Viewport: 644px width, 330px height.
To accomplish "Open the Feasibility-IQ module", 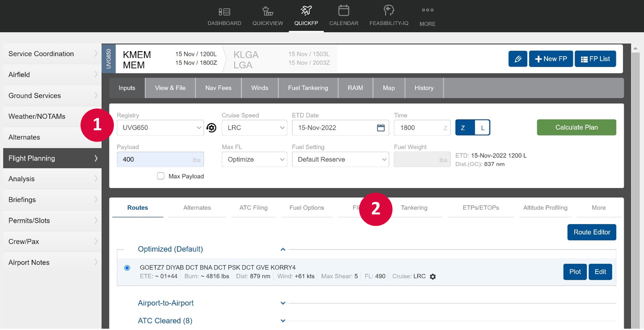I will click(x=388, y=15).
